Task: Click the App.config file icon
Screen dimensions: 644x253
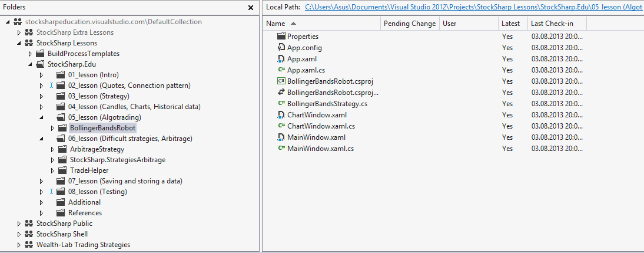Action: tap(281, 47)
